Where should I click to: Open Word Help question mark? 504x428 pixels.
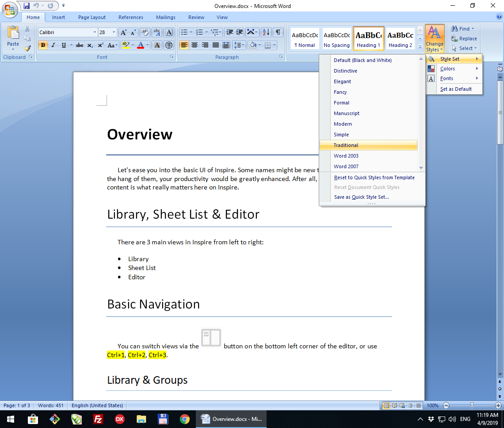coord(499,17)
